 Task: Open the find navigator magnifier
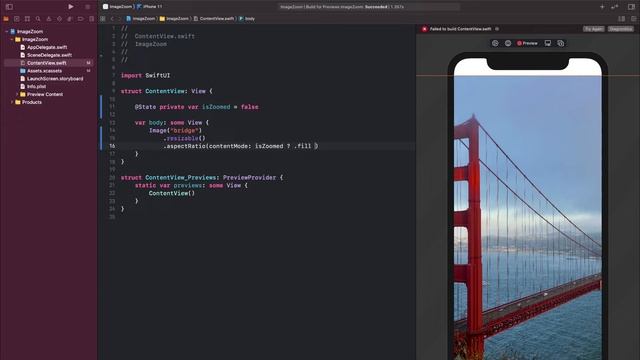[38, 19]
